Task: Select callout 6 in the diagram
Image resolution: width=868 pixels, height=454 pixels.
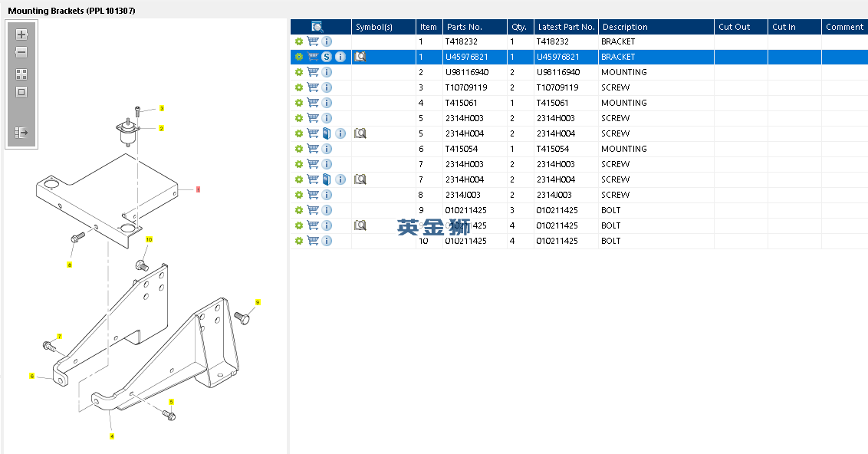Action: [31, 376]
